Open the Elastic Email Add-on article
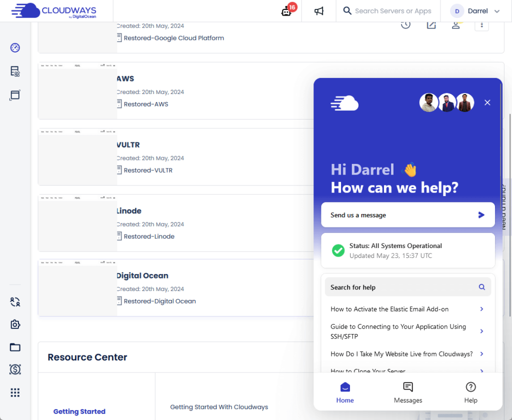This screenshot has width=512, height=420. click(389, 309)
